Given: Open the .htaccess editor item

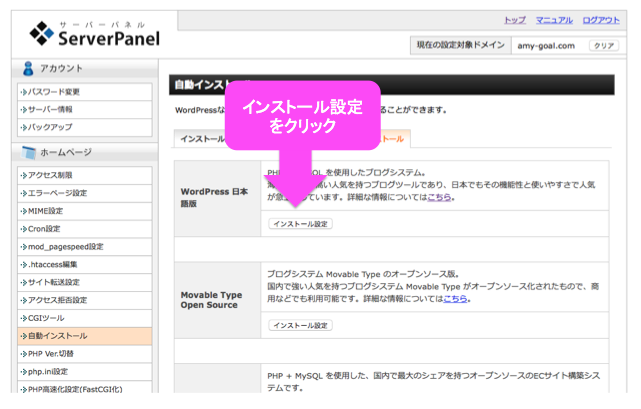Looking at the screenshot, I should click(85, 265).
